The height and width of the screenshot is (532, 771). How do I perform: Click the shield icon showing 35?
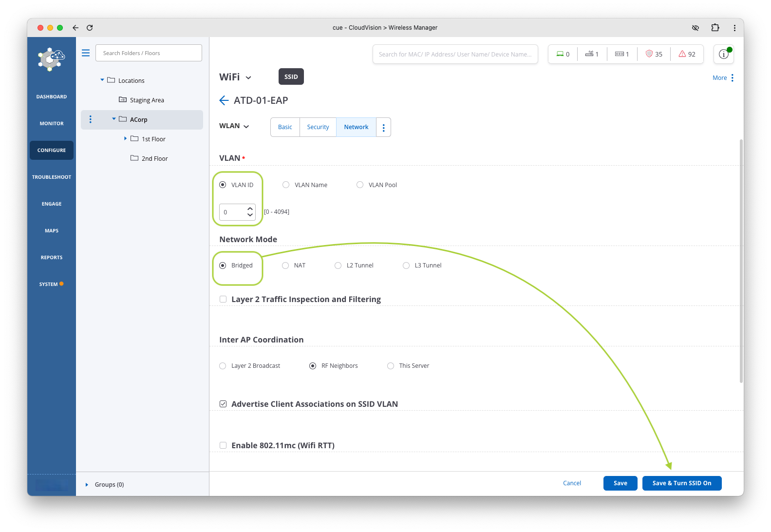tap(649, 54)
